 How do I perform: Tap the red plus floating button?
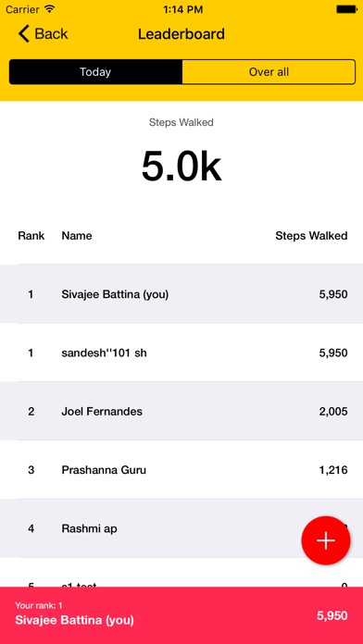[x=326, y=540]
